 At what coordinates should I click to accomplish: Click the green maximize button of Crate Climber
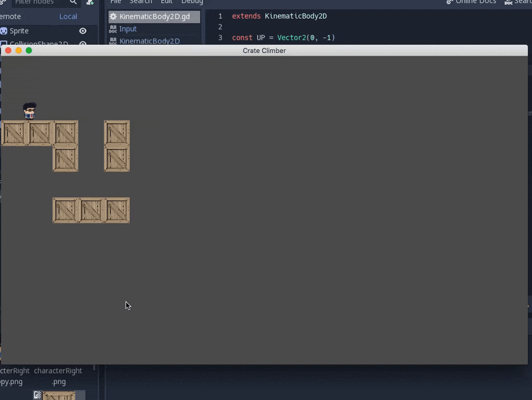tap(29, 50)
